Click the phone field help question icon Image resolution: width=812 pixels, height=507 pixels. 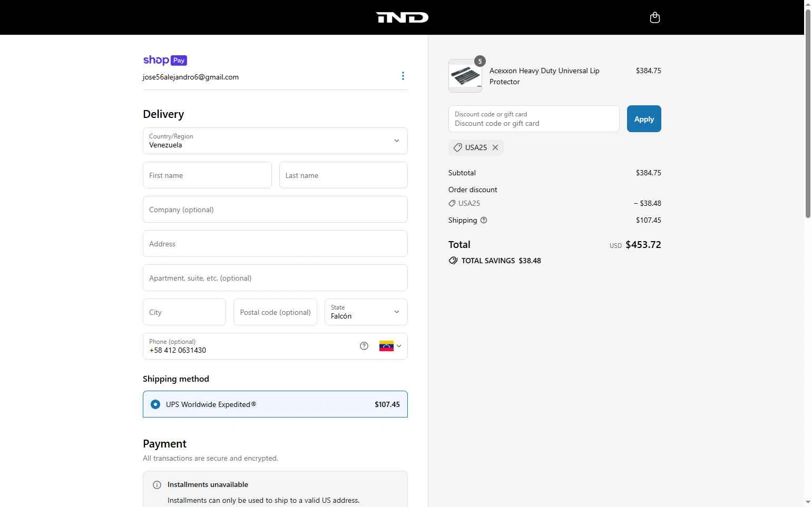(364, 346)
